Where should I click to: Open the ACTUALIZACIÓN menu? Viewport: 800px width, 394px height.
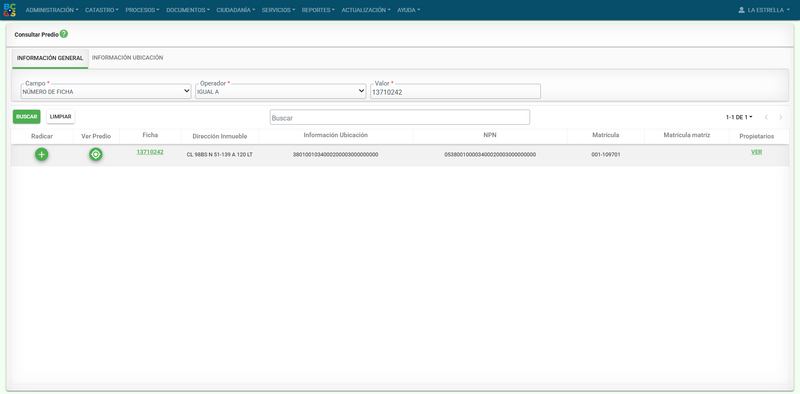366,10
